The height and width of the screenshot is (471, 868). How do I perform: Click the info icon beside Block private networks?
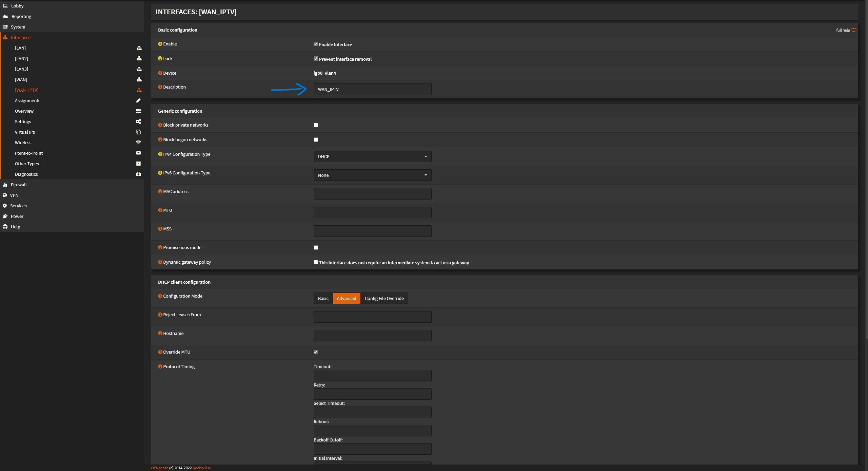point(160,125)
